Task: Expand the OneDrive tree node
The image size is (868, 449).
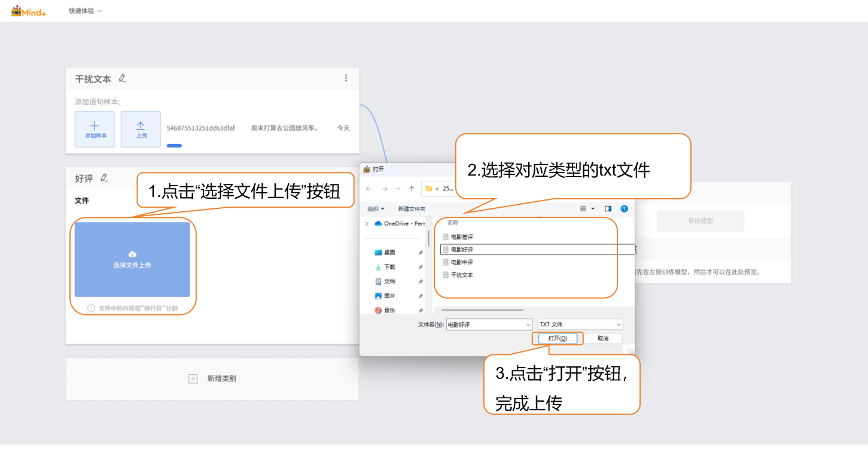Action: [x=367, y=223]
